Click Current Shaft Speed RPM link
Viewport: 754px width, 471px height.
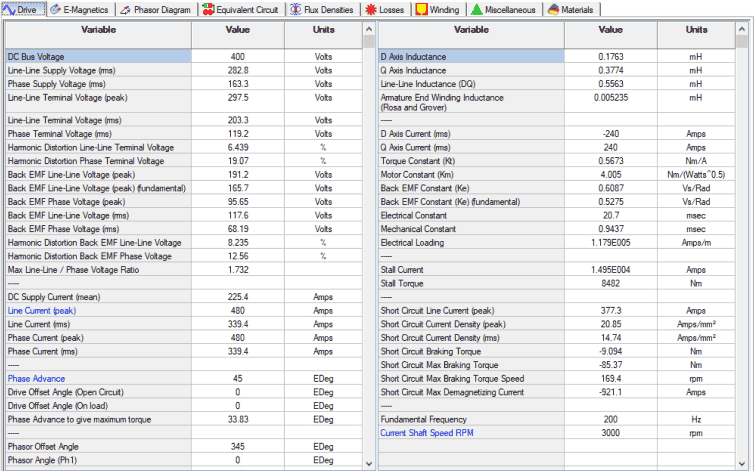pos(427,433)
